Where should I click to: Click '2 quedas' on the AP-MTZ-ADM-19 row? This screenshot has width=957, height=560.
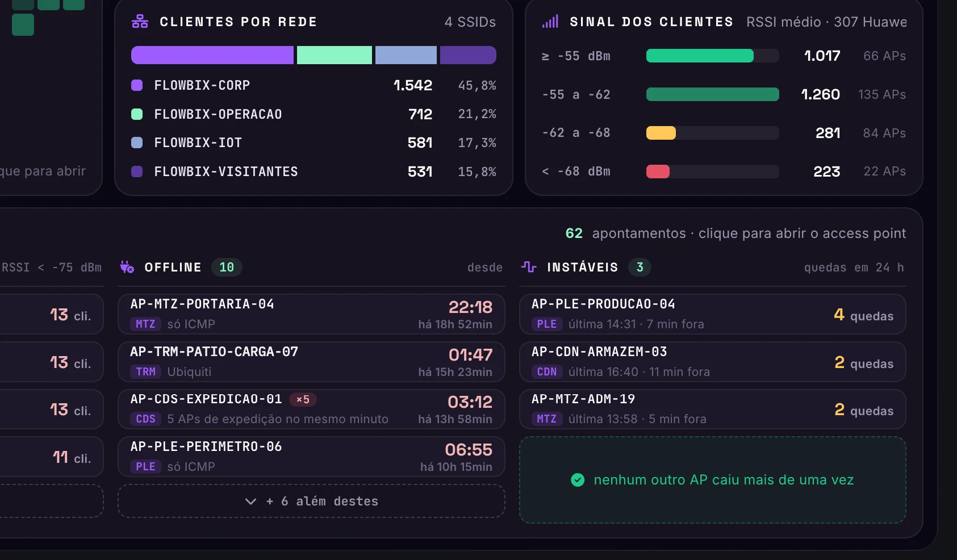pyautogui.click(x=864, y=409)
